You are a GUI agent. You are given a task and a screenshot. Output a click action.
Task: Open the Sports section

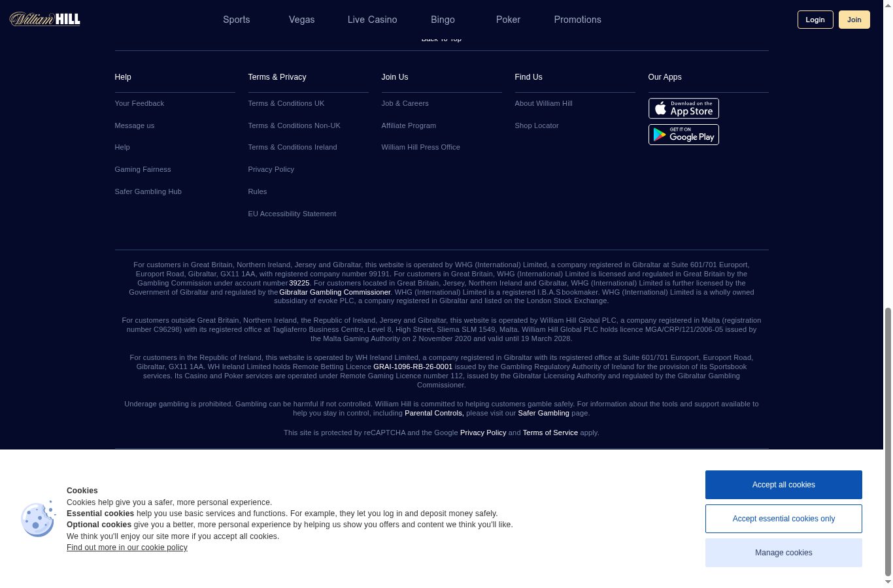click(236, 20)
